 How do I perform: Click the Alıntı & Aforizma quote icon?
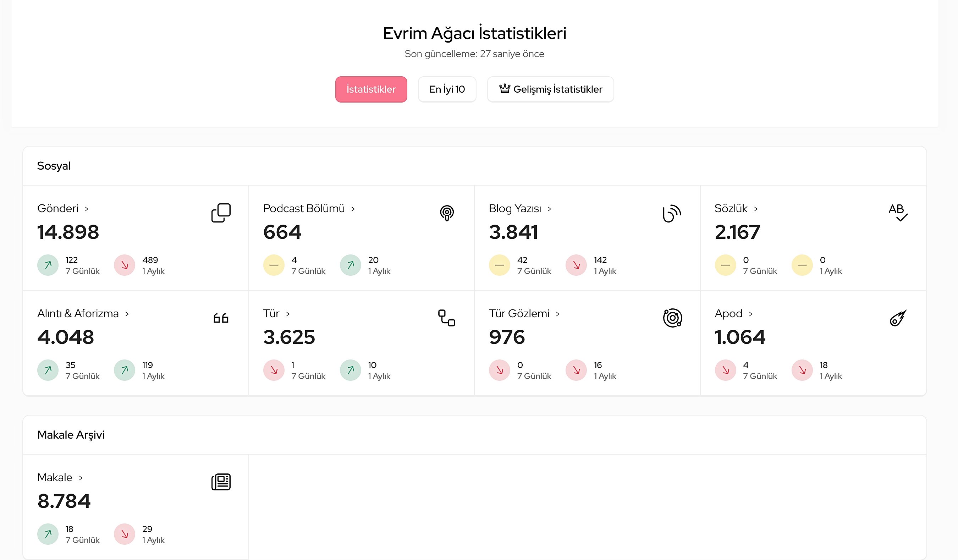coord(221,318)
